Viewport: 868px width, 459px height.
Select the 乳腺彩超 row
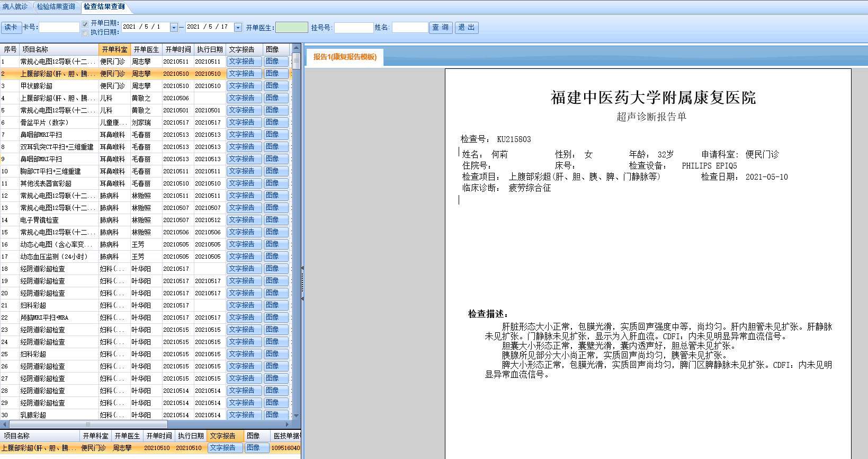[x=146, y=415]
